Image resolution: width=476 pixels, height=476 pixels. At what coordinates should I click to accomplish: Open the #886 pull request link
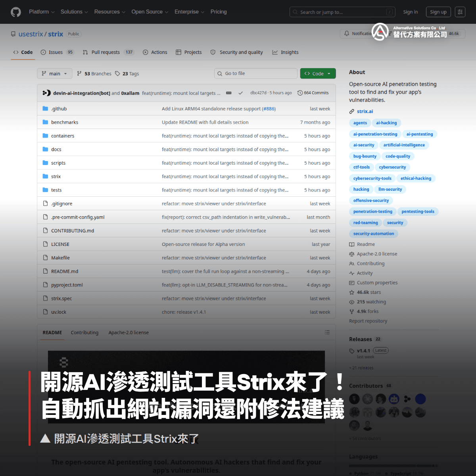(269, 109)
